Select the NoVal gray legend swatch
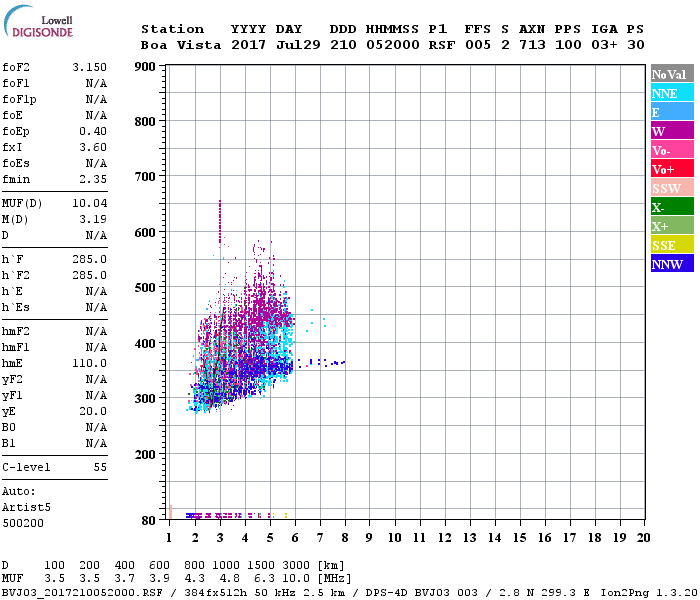Screen dimensions: 700x600 tap(672, 74)
